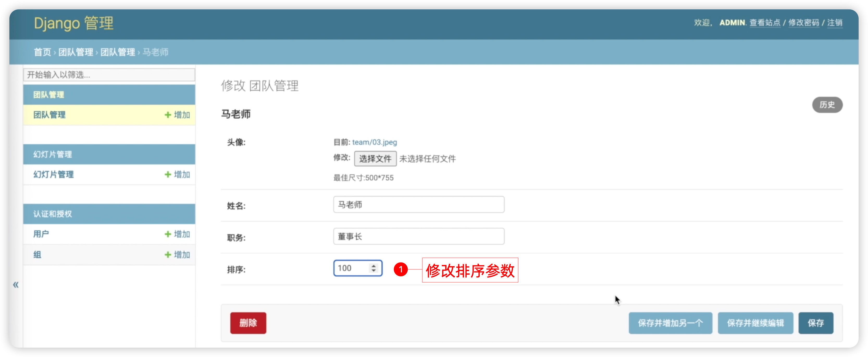
Task: Click into the 姓名 field containing 马老师
Action: point(418,204)
